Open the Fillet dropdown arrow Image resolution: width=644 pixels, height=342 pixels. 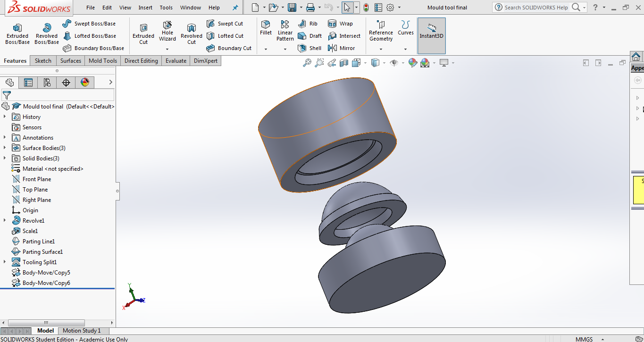[266, 49]
